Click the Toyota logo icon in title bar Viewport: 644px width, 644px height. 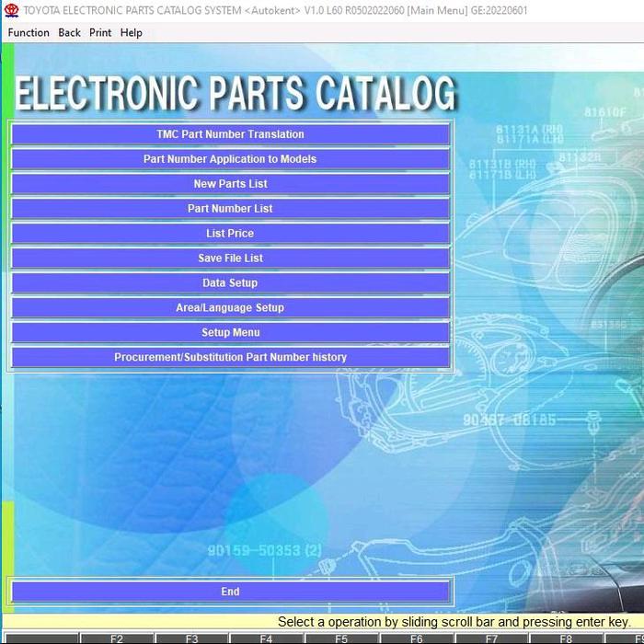tap(11, 9)
